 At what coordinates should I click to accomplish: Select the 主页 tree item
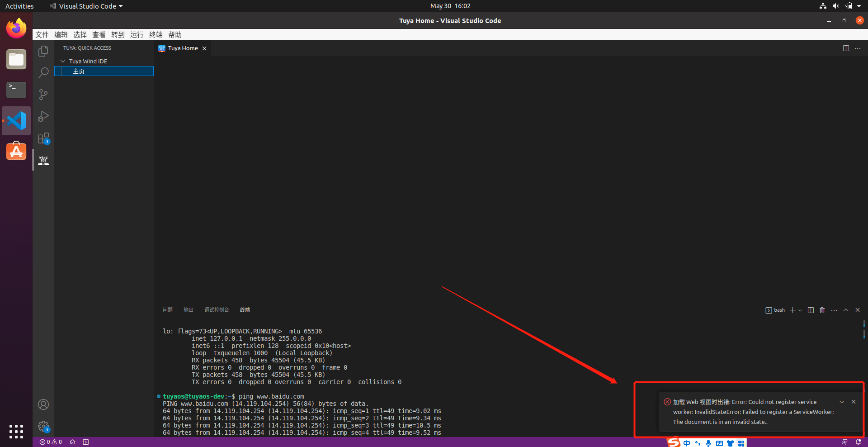[x=104, y=71]
